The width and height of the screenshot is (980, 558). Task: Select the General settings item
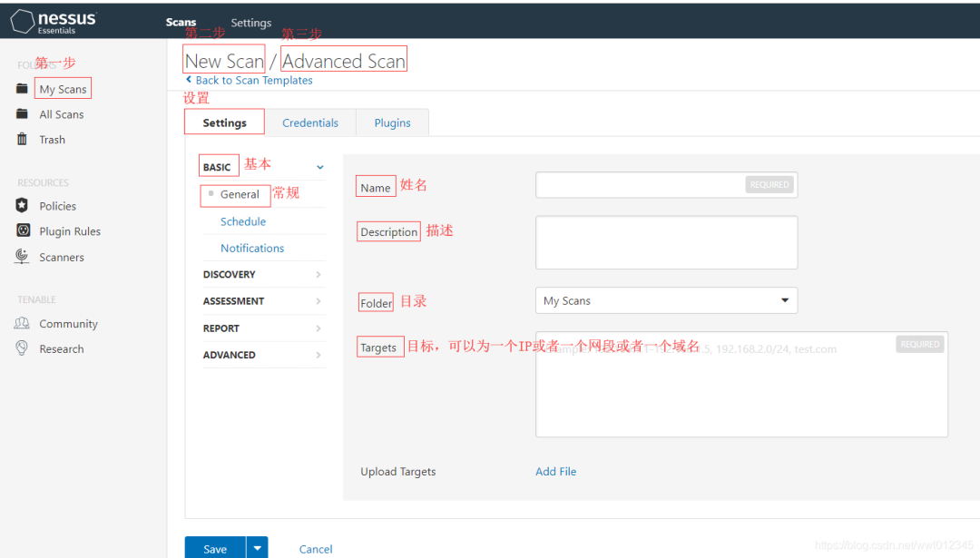point(240,194)
